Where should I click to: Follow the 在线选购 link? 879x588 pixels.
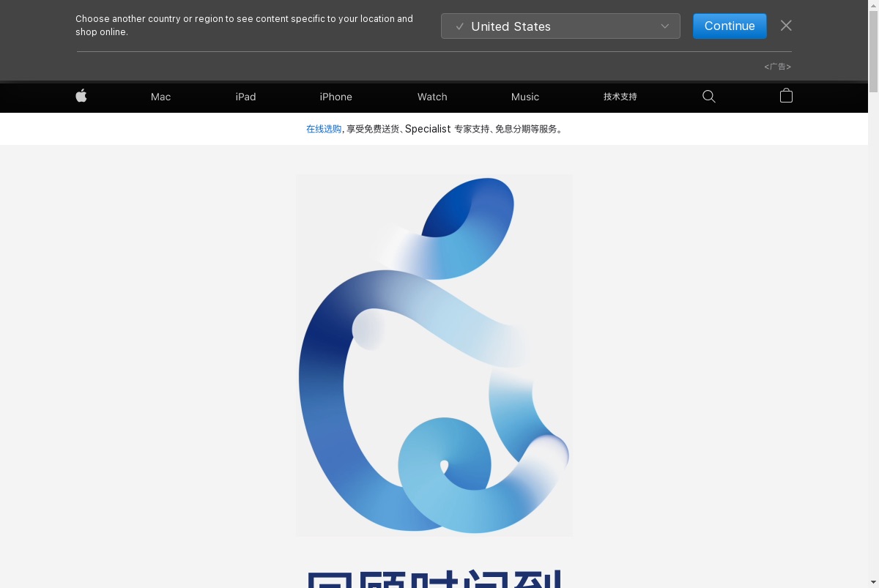click(x=324, y=129)
